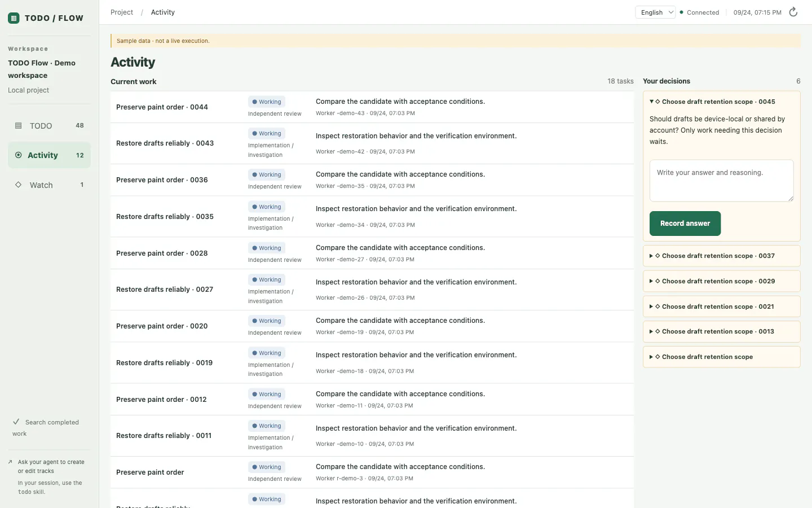Open the TODO section in sidebar
The image size is (812, 508).
coord(49,125)
